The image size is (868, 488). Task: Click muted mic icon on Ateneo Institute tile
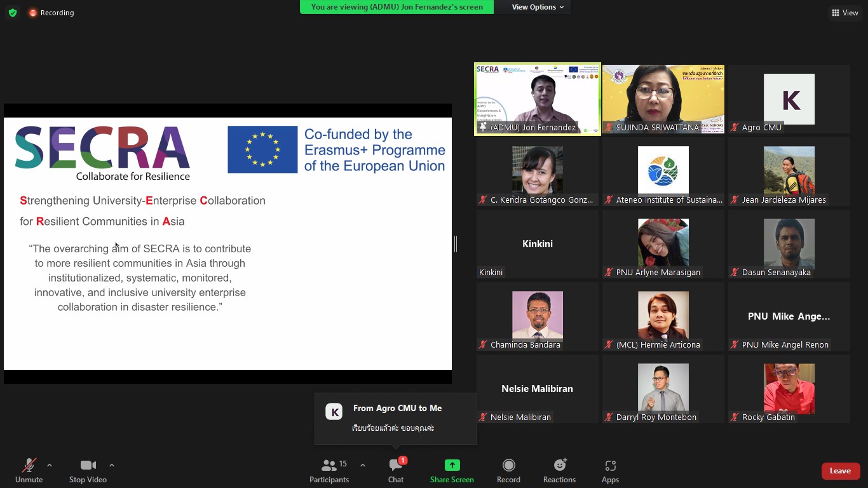pos(609,200)
